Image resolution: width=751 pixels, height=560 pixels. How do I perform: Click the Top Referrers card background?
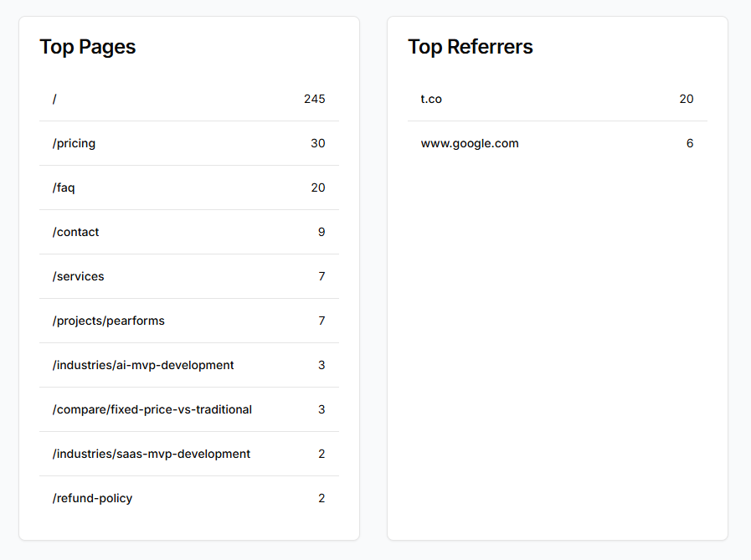click(x=557, y=335)
